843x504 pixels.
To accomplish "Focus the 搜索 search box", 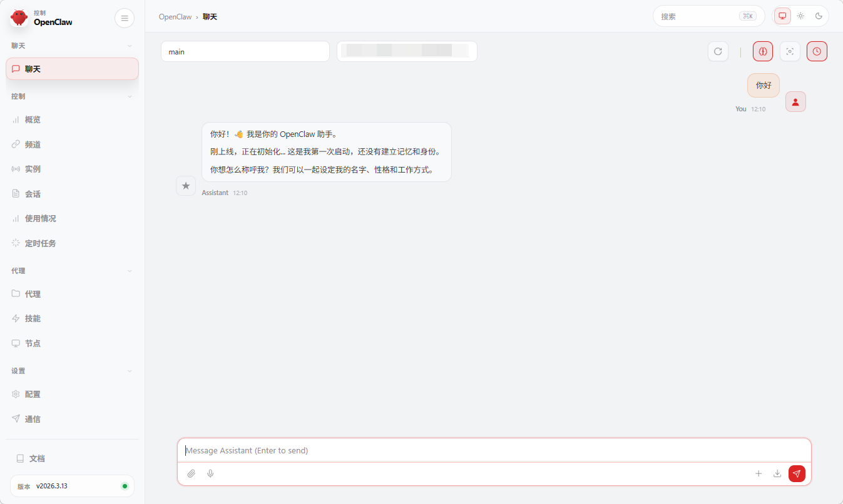I will click(708, 16).
